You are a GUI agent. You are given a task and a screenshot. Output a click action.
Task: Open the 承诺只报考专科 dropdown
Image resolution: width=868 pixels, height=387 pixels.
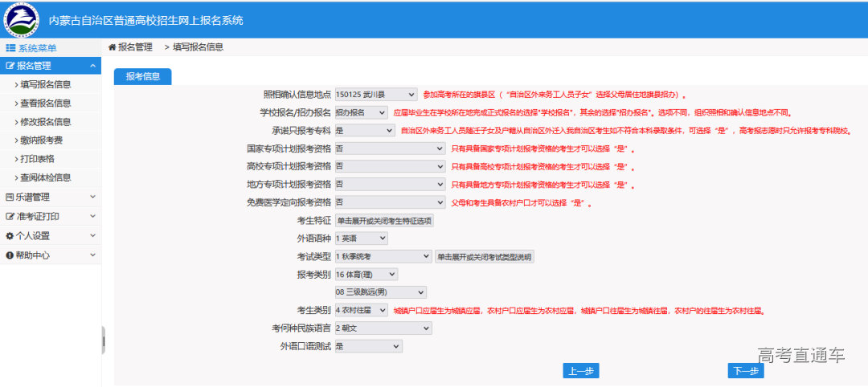coord(365,131)
